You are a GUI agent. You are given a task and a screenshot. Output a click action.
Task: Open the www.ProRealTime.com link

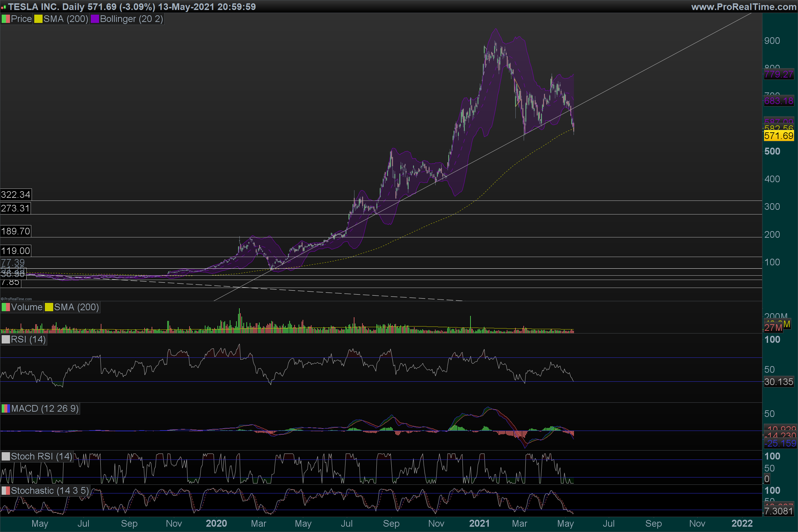coord(743,7)
